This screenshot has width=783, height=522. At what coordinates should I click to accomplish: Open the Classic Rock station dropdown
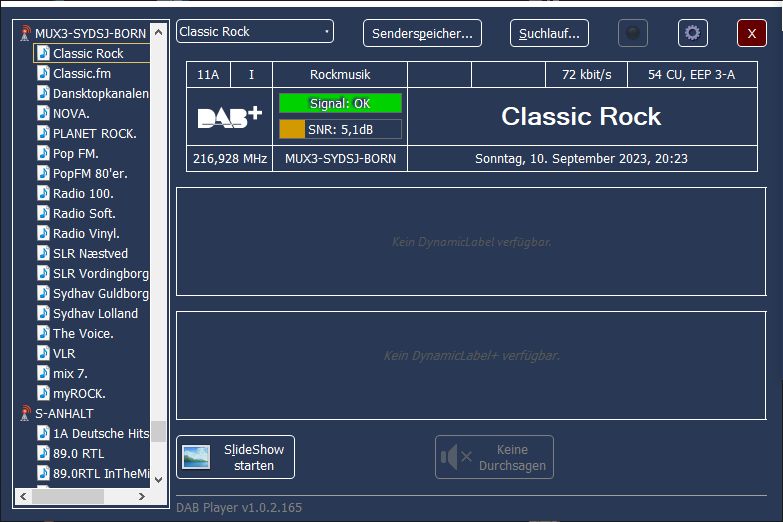point(326,32)
